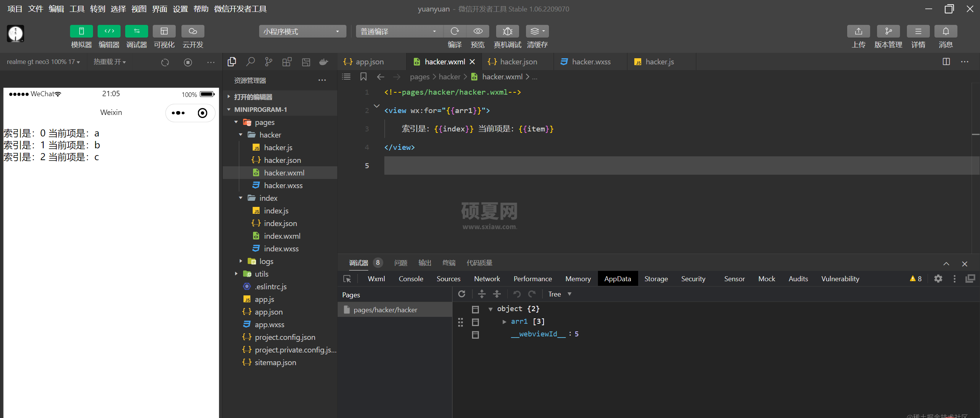Toggle the AppData tab in debugger

coord(617,279)
